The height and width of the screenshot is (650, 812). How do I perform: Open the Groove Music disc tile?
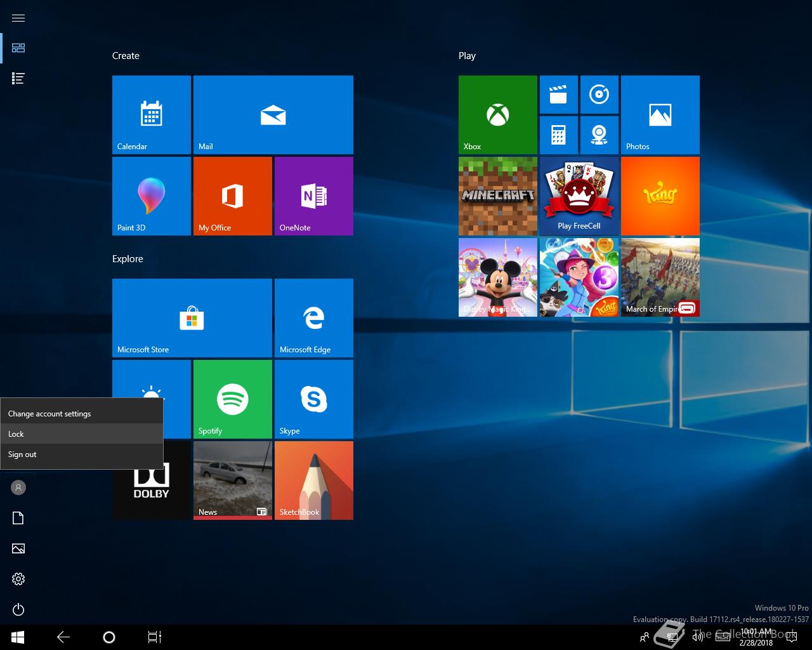pos(599,95)
